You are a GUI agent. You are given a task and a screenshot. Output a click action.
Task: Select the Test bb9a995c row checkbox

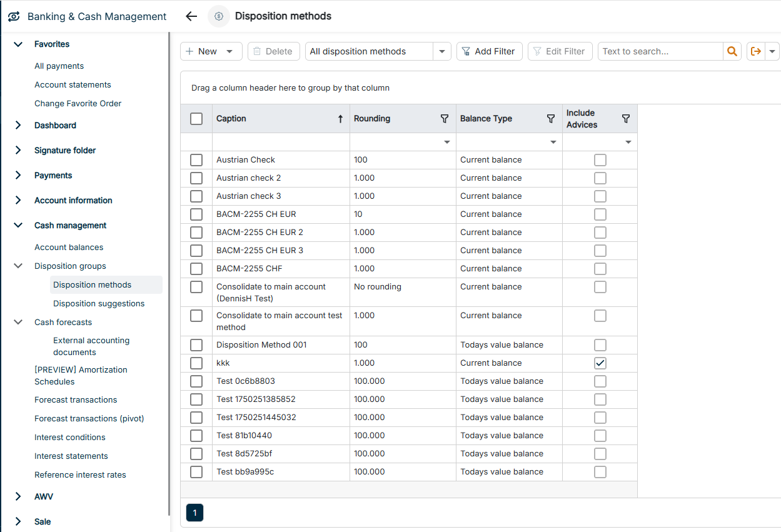[196, 472]
